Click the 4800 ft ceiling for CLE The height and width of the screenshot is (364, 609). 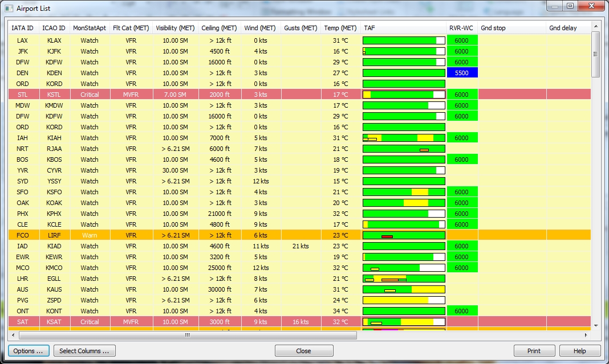click(x=220, y=224)
